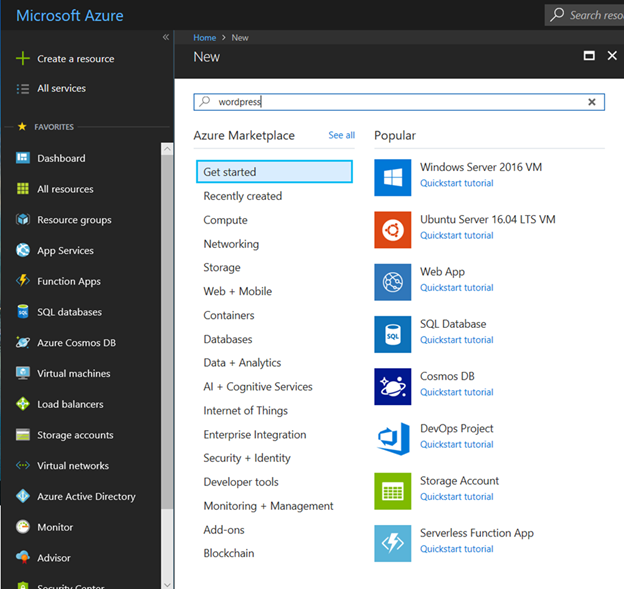Click the See all marketplace link

pyautogui.click(x=341, y=135)
